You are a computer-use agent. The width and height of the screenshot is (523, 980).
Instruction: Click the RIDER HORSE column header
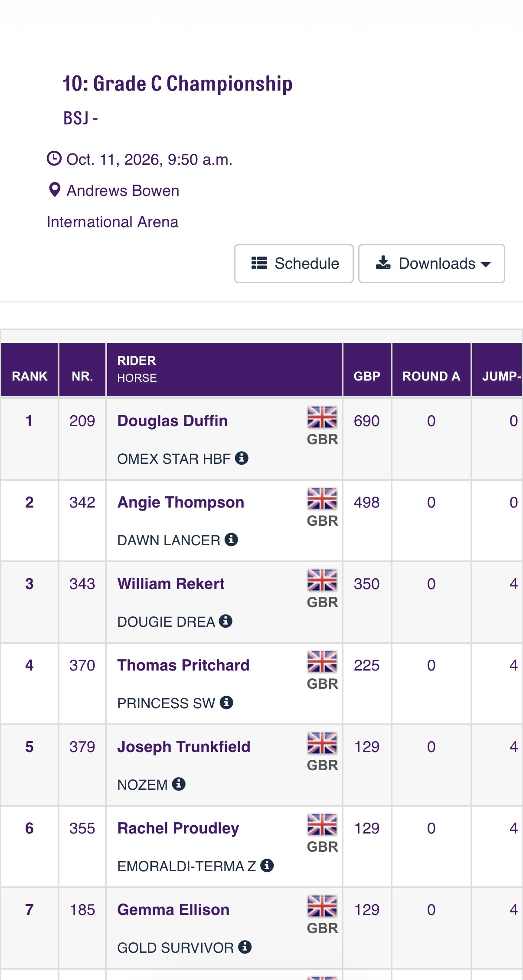[224, 370]
